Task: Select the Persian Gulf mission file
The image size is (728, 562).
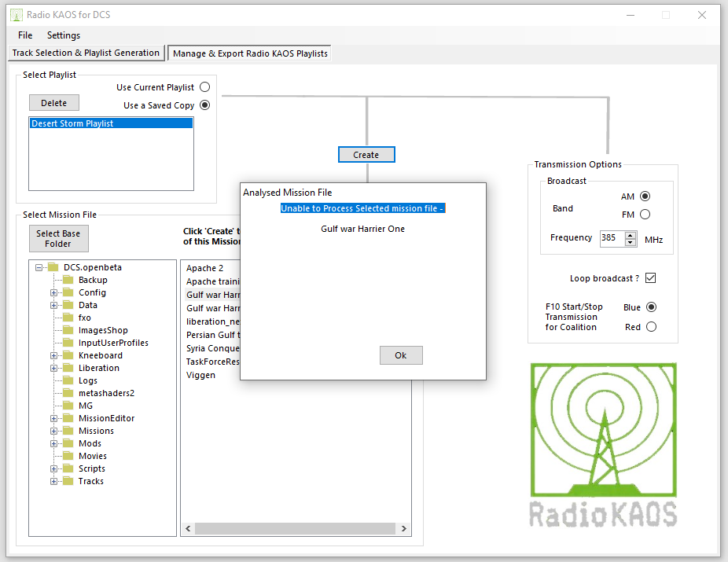Action: (x=212, y=335)
